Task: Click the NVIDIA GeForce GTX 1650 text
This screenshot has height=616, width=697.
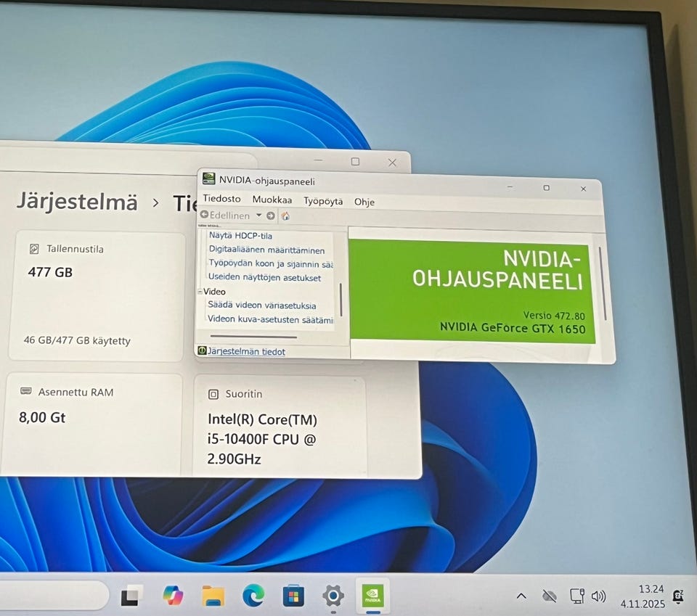Action: [513, 328]
